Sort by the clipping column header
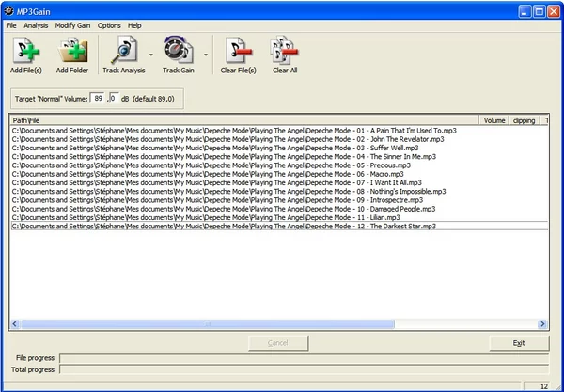This screenshot has width=564, height=392. coord(525,120)
